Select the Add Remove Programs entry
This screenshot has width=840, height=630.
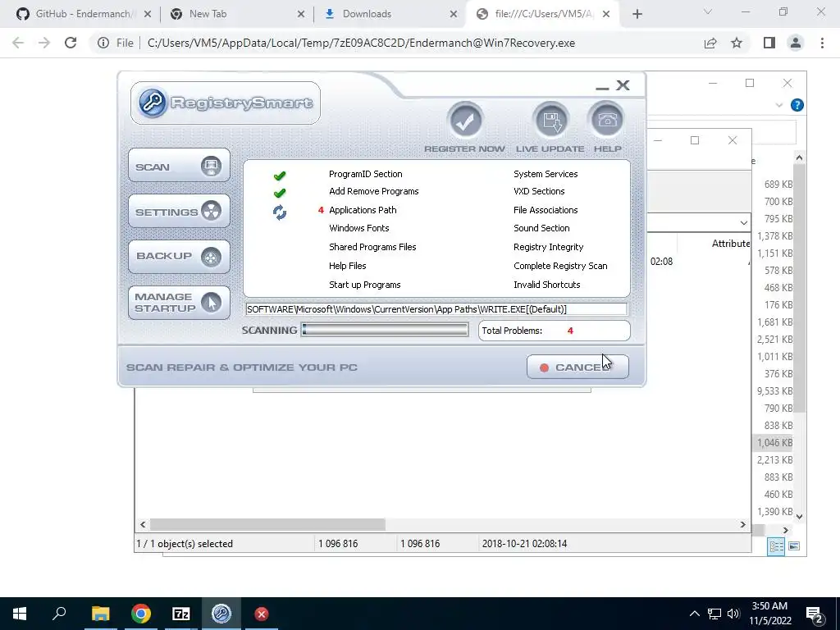click(x=374, y=191)
